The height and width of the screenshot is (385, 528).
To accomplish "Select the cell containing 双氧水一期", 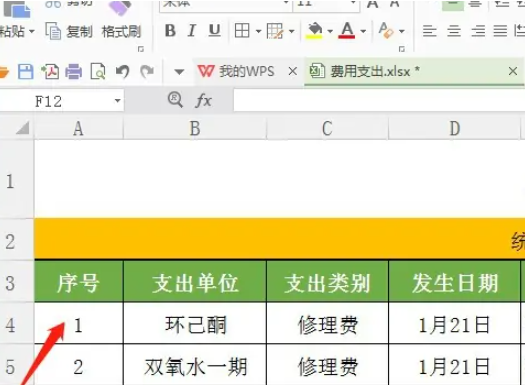I will (x=195, y=365).
